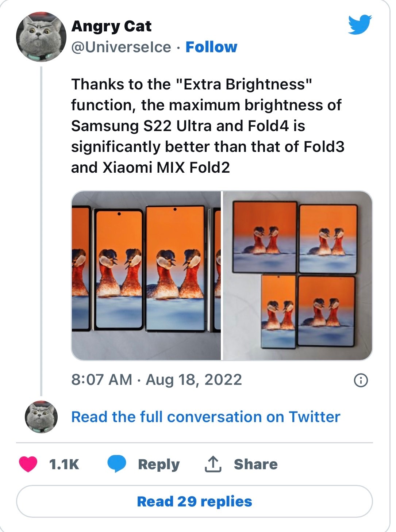
Task: Open the tweet info icon
Action: pos(361,380)
